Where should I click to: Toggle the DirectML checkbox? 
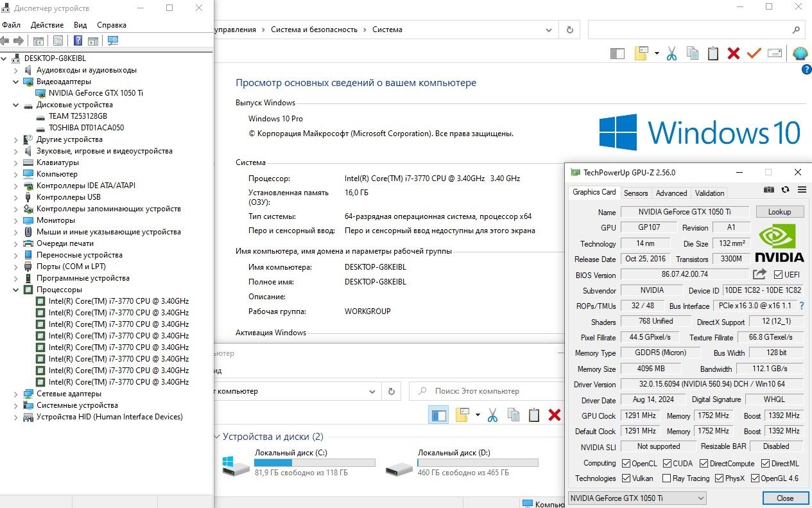(766, 463)
